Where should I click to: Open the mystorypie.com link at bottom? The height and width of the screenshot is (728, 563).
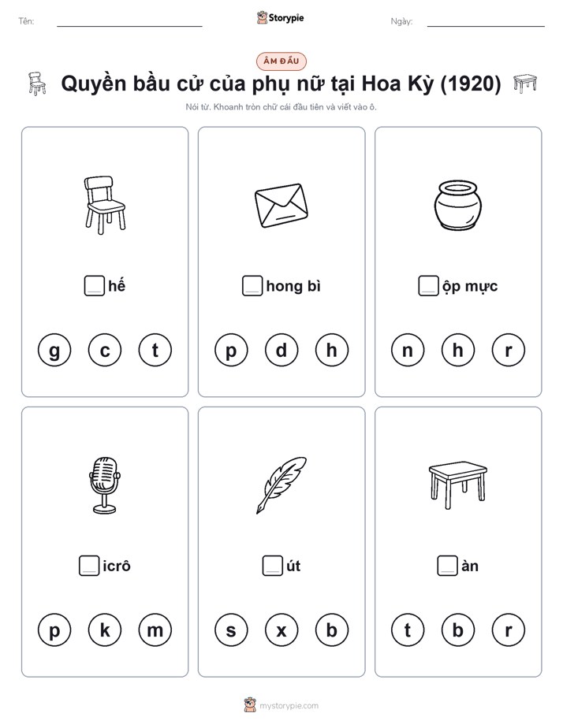tap(289, 706)
